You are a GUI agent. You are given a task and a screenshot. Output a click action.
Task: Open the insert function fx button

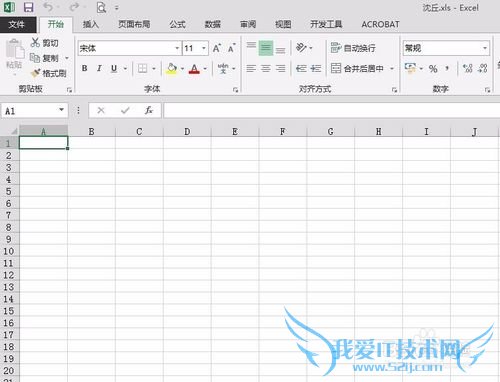[x=149, y=110]
